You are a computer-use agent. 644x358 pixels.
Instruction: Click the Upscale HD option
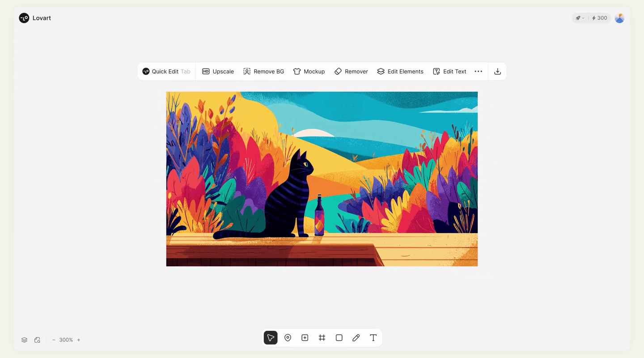pyautogui.click(x=218, y=72)
